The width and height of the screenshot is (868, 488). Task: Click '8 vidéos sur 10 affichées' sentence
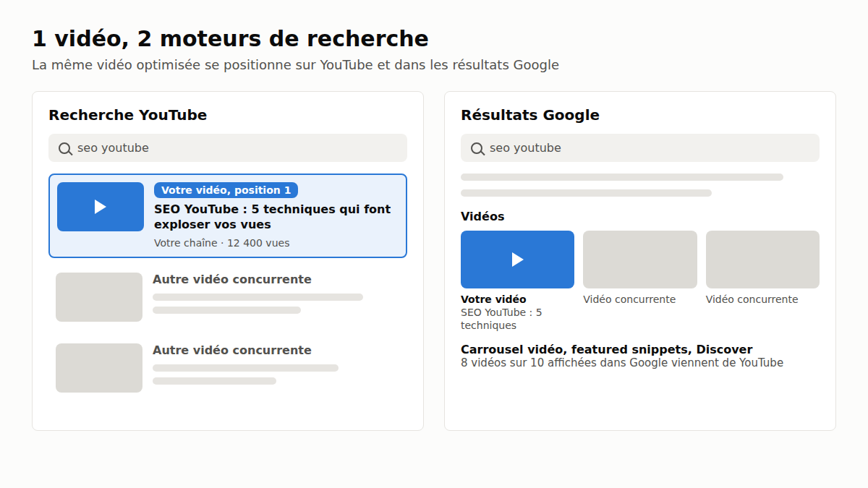tap(622, 363)
